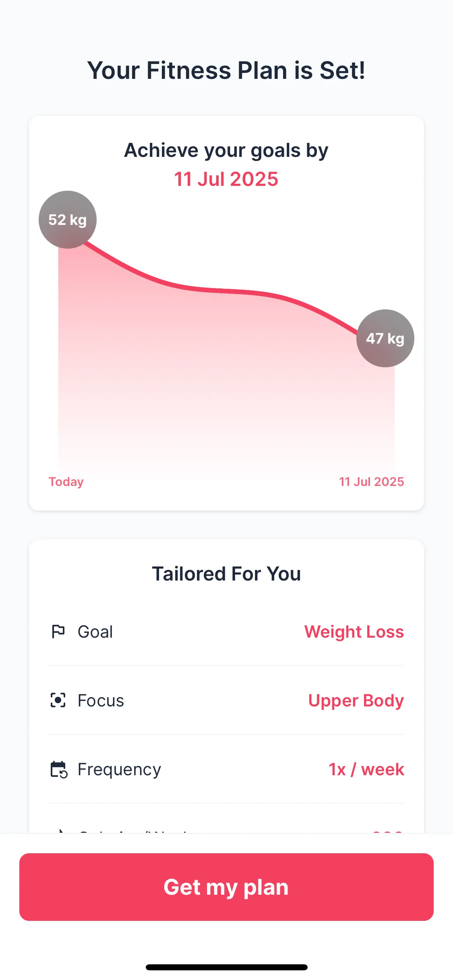Tap the Focus target icon

[58, 700]
